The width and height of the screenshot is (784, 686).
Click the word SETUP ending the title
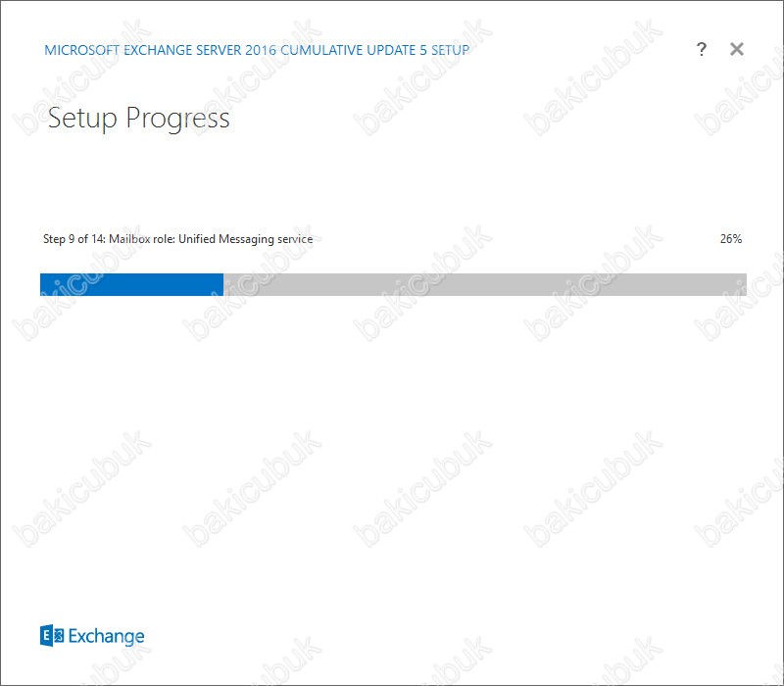pos(451,50)
